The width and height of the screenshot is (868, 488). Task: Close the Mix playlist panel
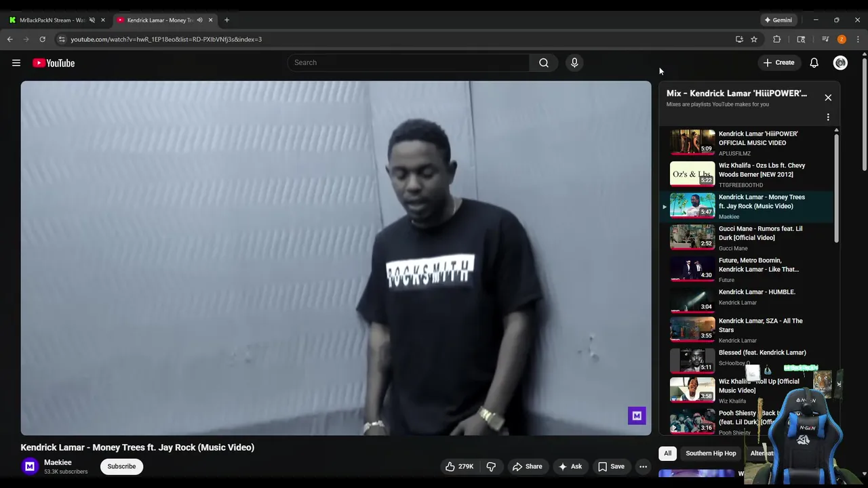click(828, 98)
